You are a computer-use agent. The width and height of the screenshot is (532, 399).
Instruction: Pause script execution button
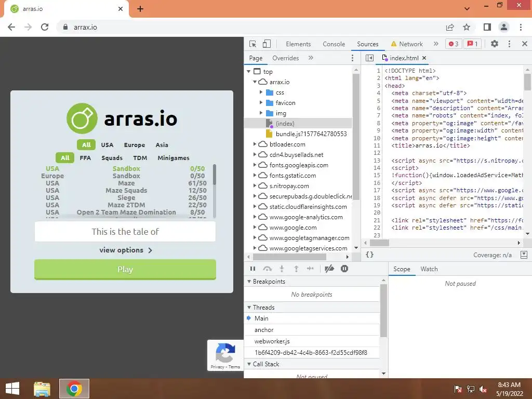[x=253, y=269]
